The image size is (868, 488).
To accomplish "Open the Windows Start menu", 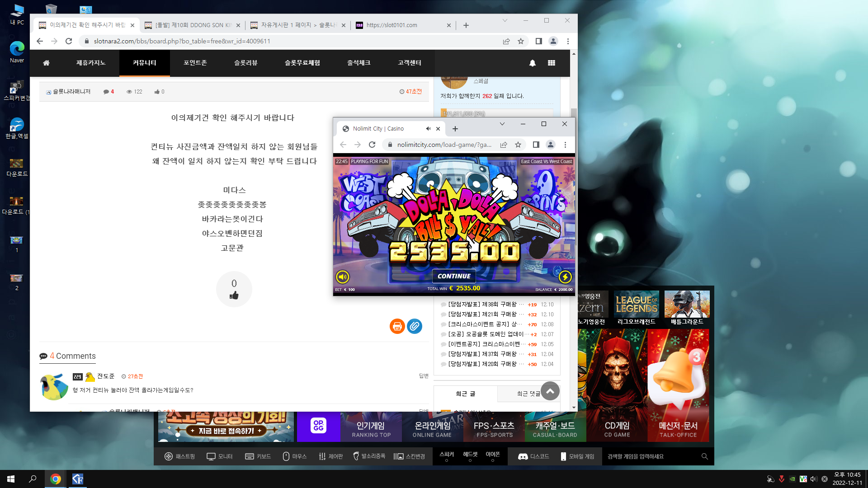I will tap(11, 479).
